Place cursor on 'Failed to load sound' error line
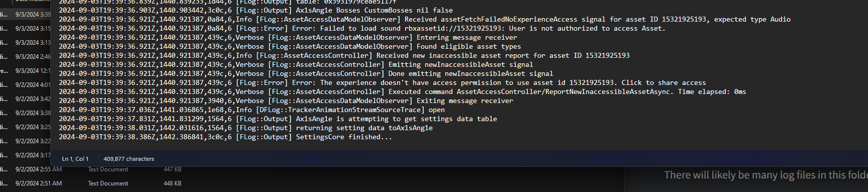Viewport: 868px width, 192px height. (362, 29)
